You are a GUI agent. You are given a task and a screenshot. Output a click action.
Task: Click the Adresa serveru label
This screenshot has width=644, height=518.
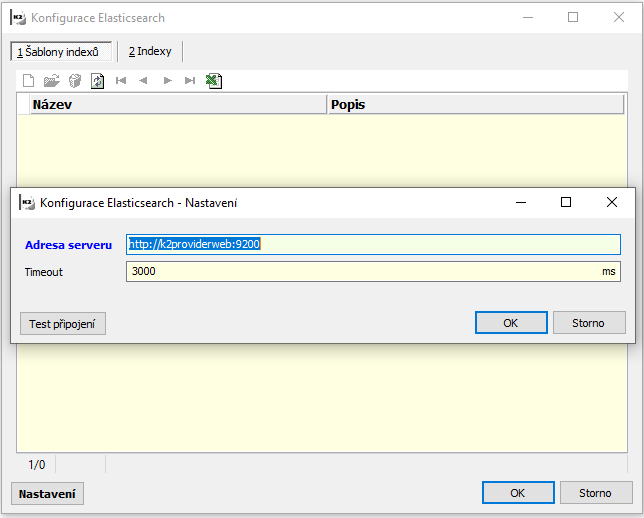pos(68,245)
